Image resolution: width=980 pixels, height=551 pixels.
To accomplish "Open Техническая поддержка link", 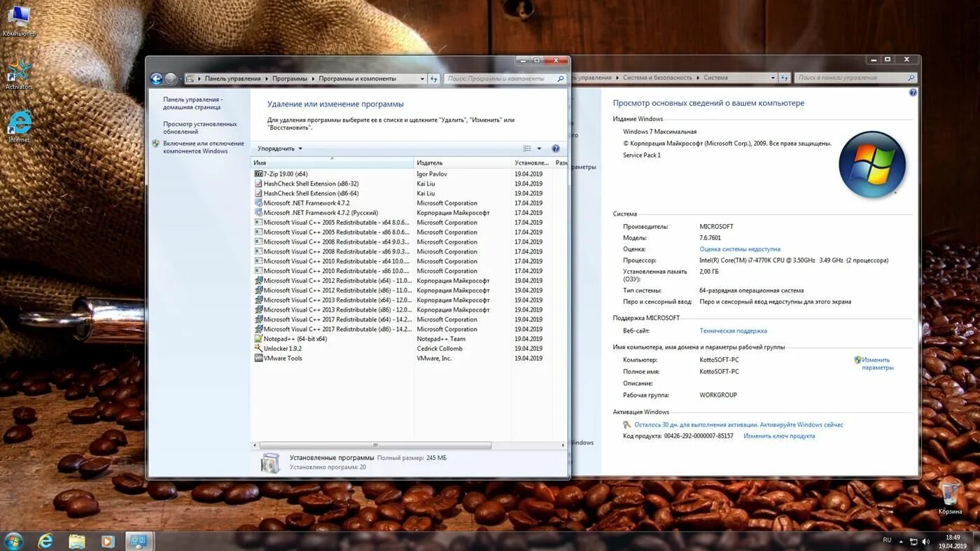I will pos(733,331).
